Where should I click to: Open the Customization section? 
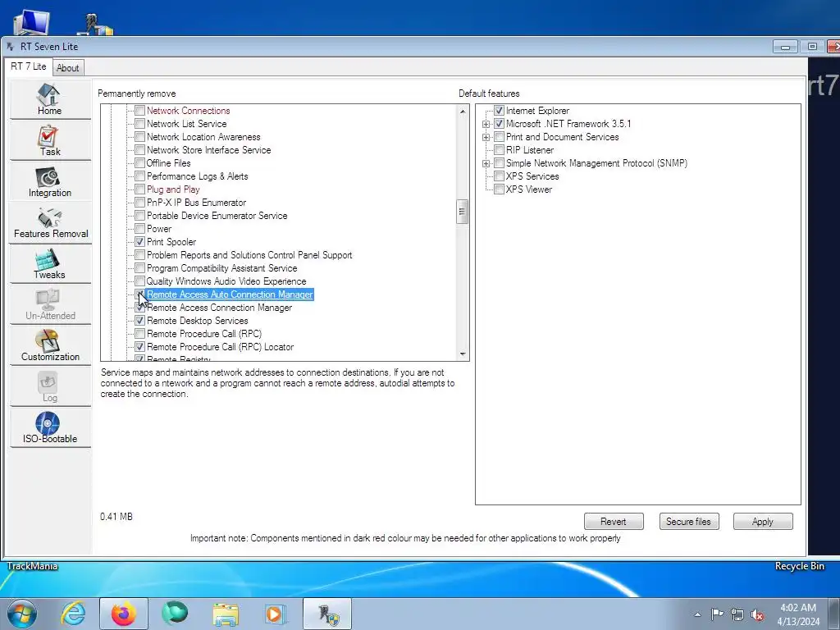(50, 346)
